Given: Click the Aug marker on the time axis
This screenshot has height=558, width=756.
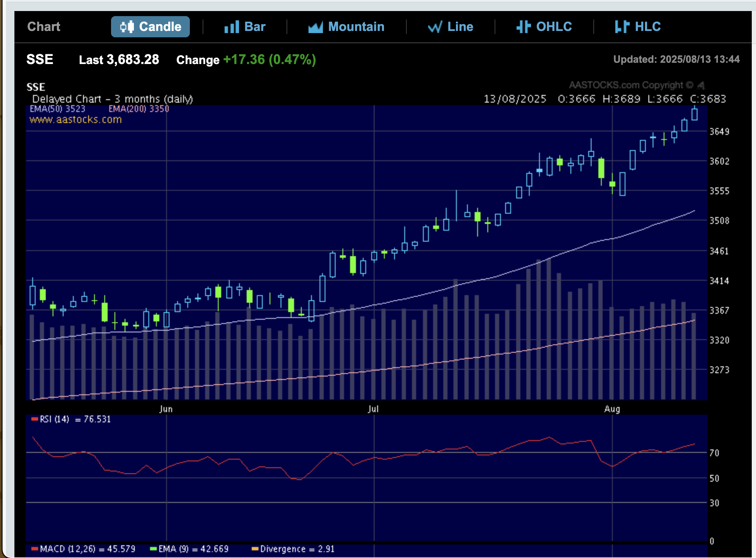Looking at the screenshot, I should pos(611,409).
